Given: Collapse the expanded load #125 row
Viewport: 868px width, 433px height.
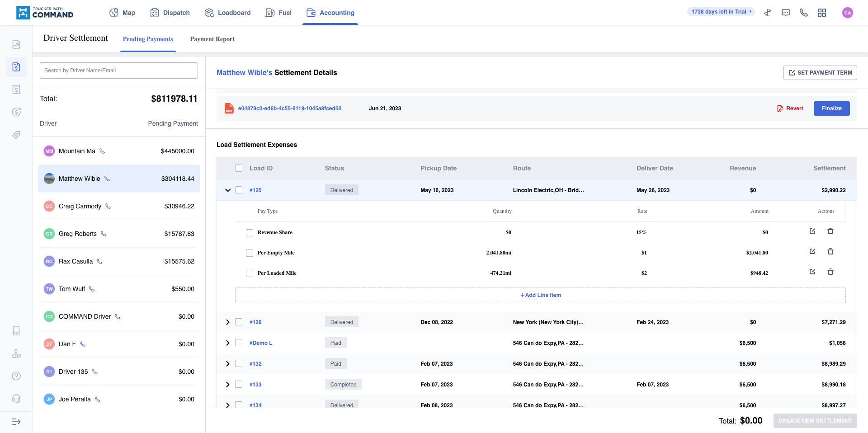Looking at the screenshot, I should point(228,190).
